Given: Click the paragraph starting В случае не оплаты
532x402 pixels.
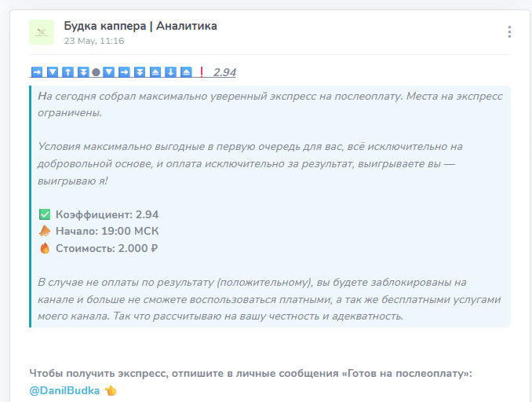Looking at the screenshot, I should tap(269, 299).
